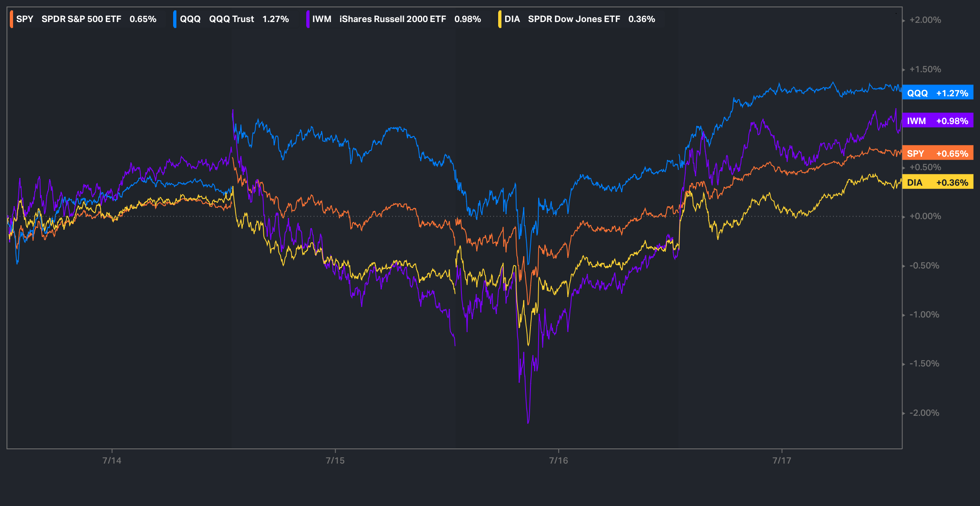Image resolution: width=980 pixels, height=506 pixels.
Task: Click the orange SPY +0.65% axis tag
Action: pyautogui.click(x=938, y=153)
